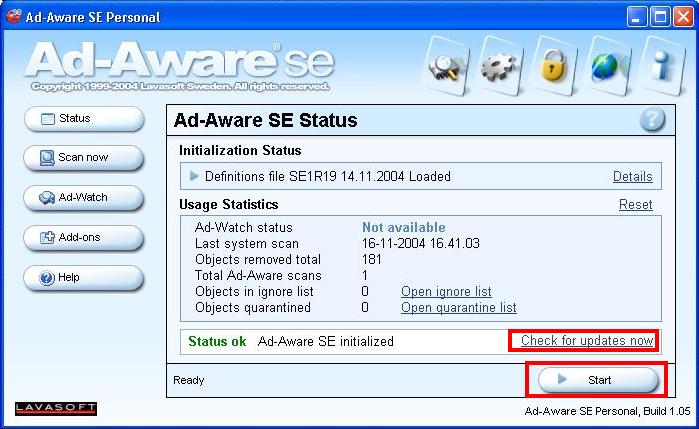Open settings with the gear icon

pos(501,66)
